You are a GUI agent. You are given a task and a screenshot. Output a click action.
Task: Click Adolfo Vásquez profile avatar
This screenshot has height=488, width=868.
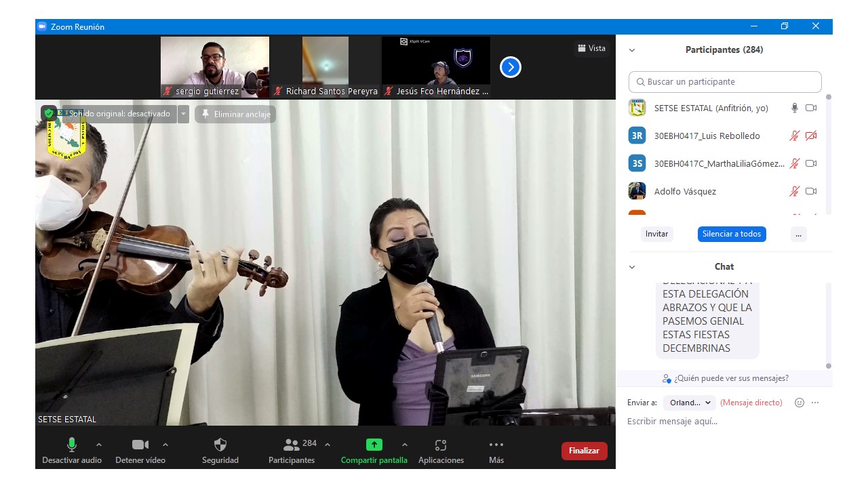[637, 191]
